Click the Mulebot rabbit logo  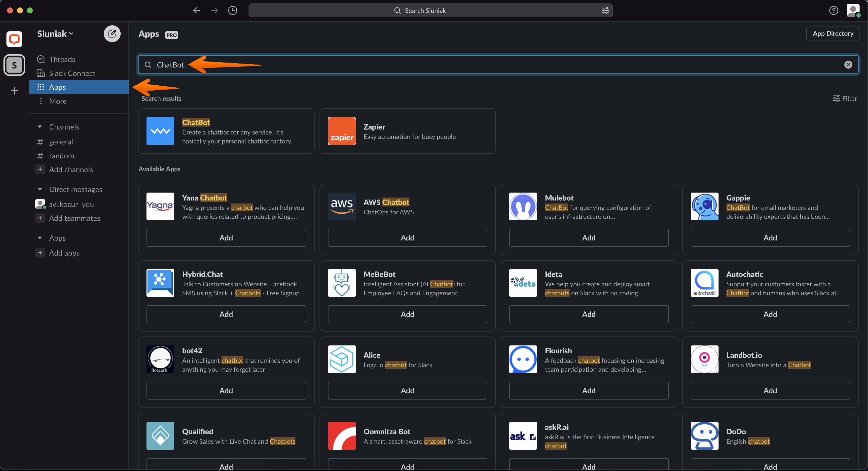(x=523, y=206)
